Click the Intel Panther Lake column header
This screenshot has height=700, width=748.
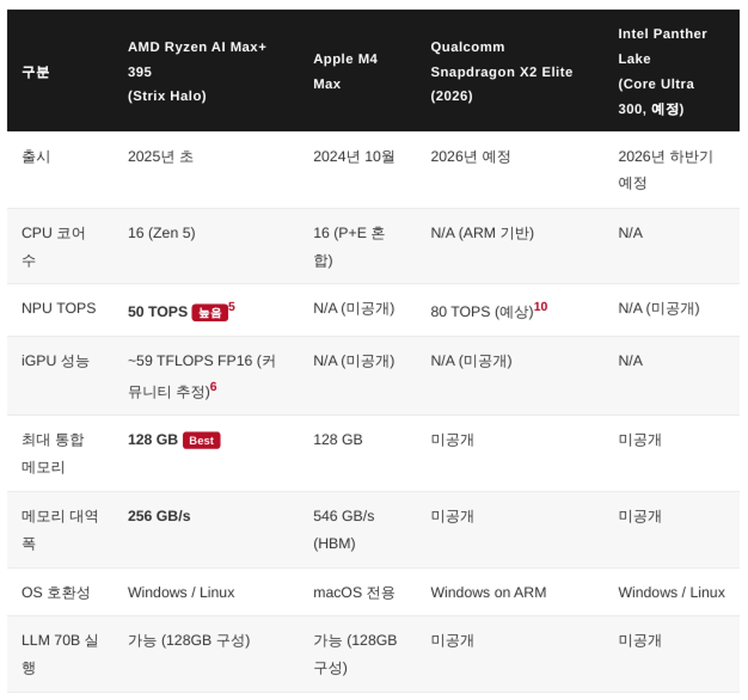(663, 71)
